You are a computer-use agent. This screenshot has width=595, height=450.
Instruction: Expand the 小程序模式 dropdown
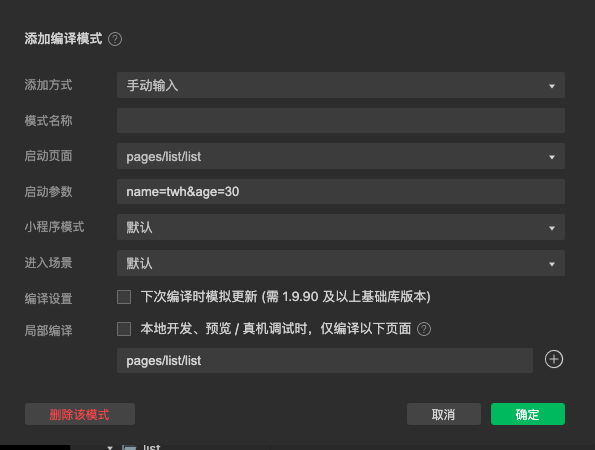[341, 227]
